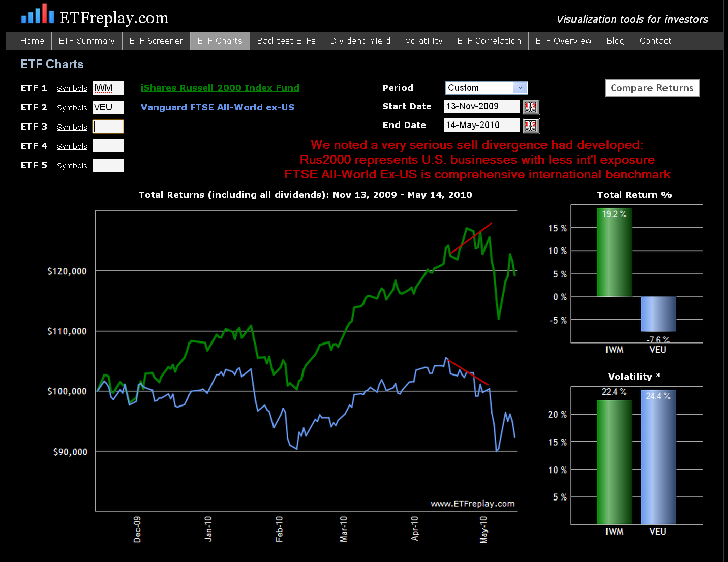Click the Total Returns chart title
This screenshot has height=562, width=728.
[x=306, y=195]
